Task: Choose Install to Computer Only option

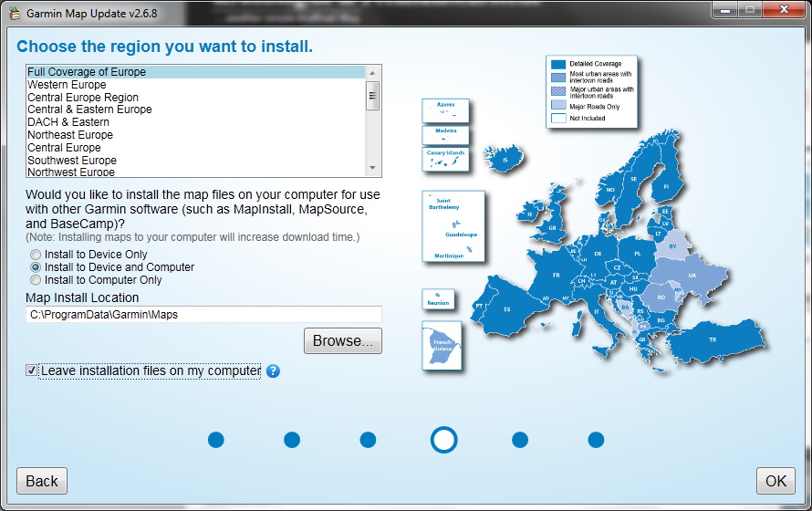Action: tap(36, 280)
